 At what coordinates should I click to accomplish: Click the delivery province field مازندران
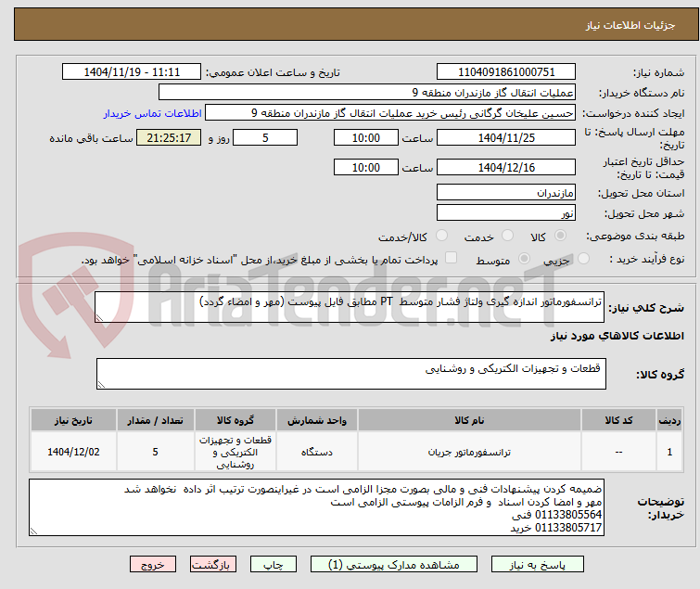pyautogui.click(x=506, y=192)
